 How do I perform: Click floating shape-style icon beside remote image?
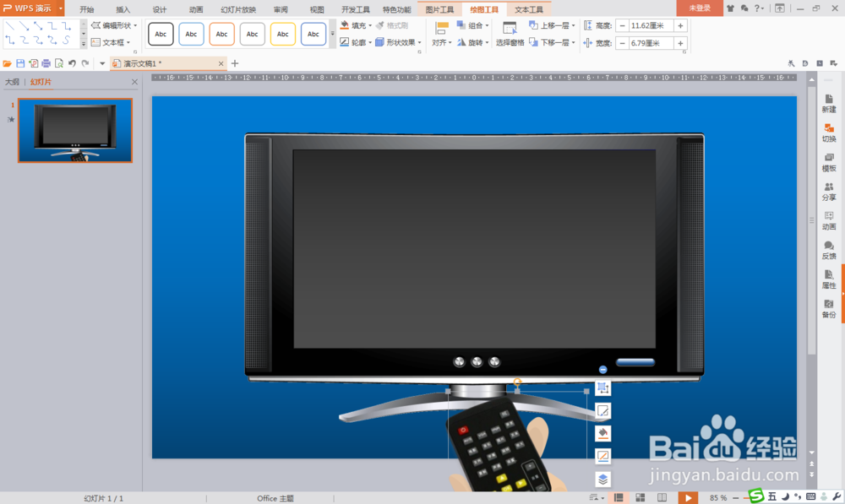(x=602, y=411)
